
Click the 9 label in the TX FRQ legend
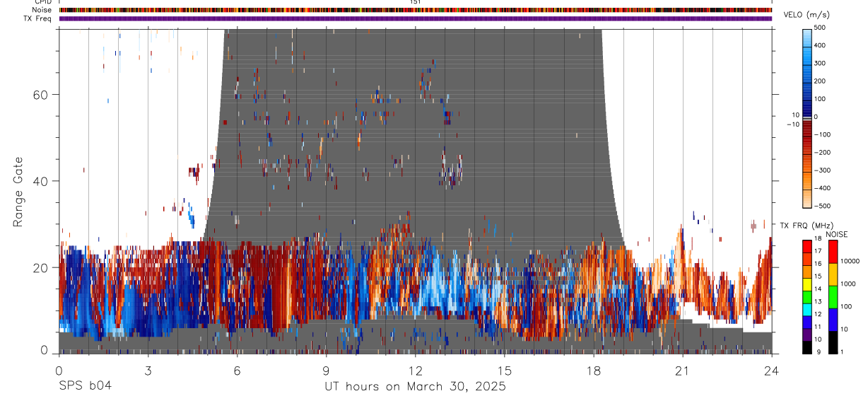pos(817,351)
